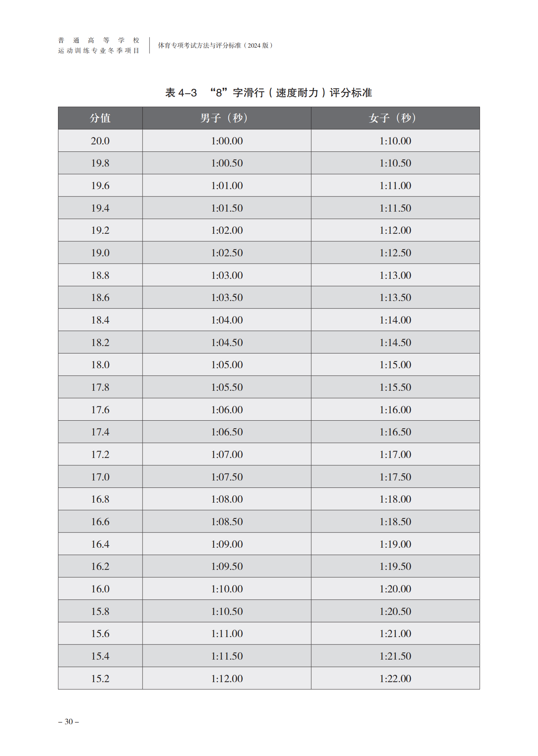Click the women's time cell 1:22.00
The width and height of the screenshot is (538, 756).
pos(395,678)
